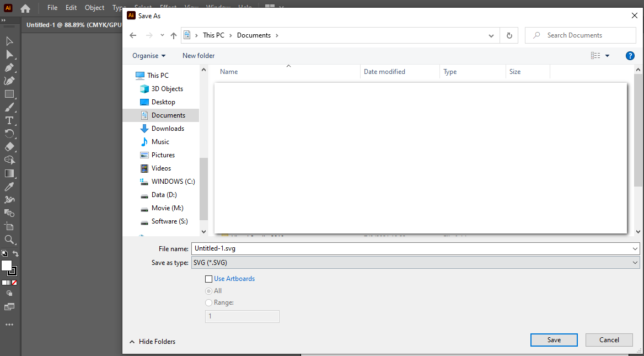Go up one folder level
The width and height of the screenshot is (644, 356).
(174, 36)
